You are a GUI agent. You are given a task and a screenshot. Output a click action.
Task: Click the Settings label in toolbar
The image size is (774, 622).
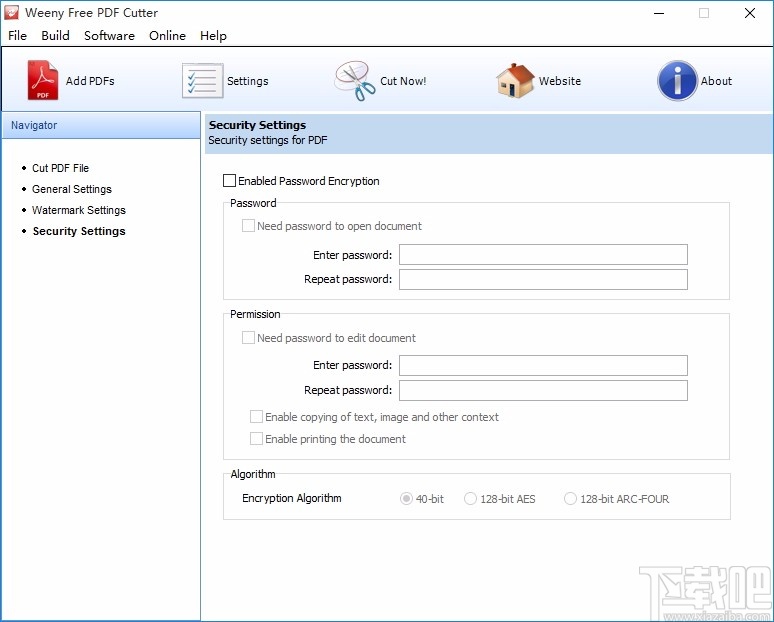tap(247, 81)
